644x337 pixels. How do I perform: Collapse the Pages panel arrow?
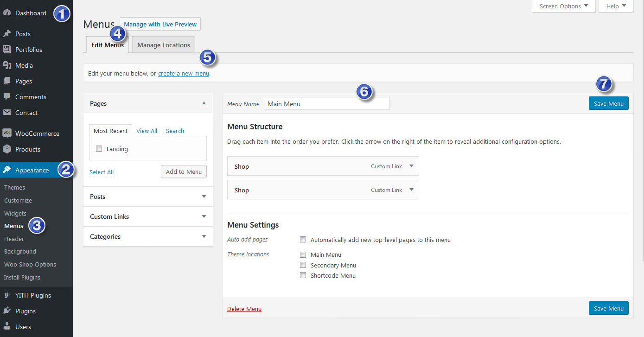[204, 103]
